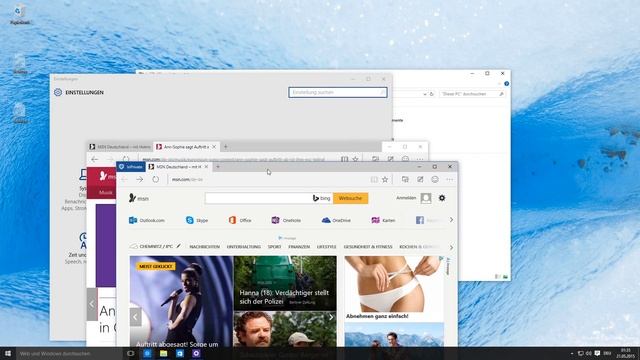640x360 pixels.
Task: Make a web note in front Edge window
Action: click(420, 180)
